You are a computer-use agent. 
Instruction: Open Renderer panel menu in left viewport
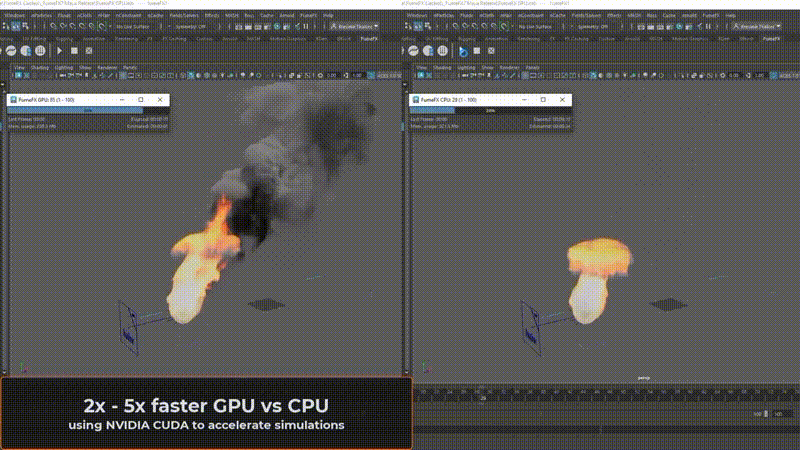[107, 67]
